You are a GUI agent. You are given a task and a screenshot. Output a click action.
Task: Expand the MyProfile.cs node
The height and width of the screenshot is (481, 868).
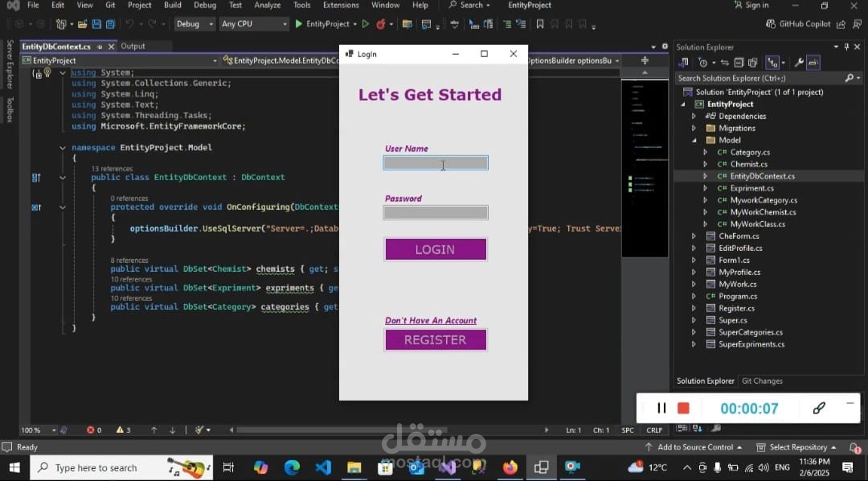[694, 272]
